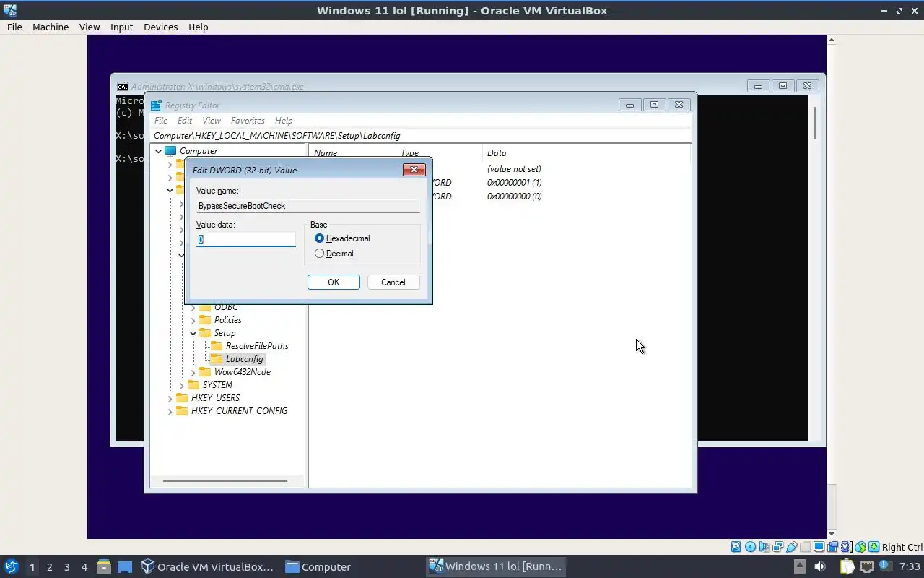This screenshot has height=578, width=924.
Task: Expand the HKEY_CURRENT_CONFIG hive
Action: (170, 411)
